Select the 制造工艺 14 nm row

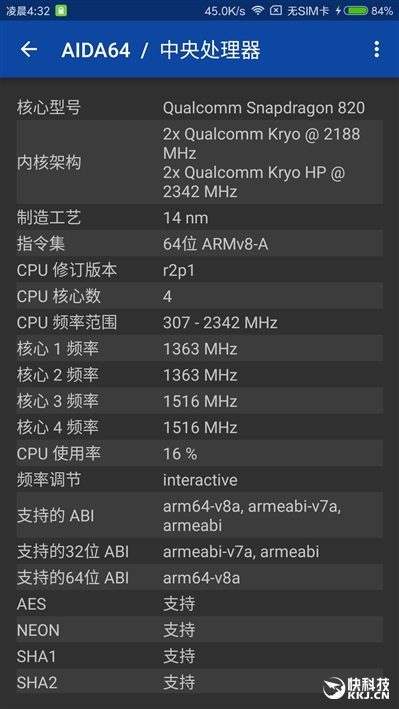click(x=200, y=217)
